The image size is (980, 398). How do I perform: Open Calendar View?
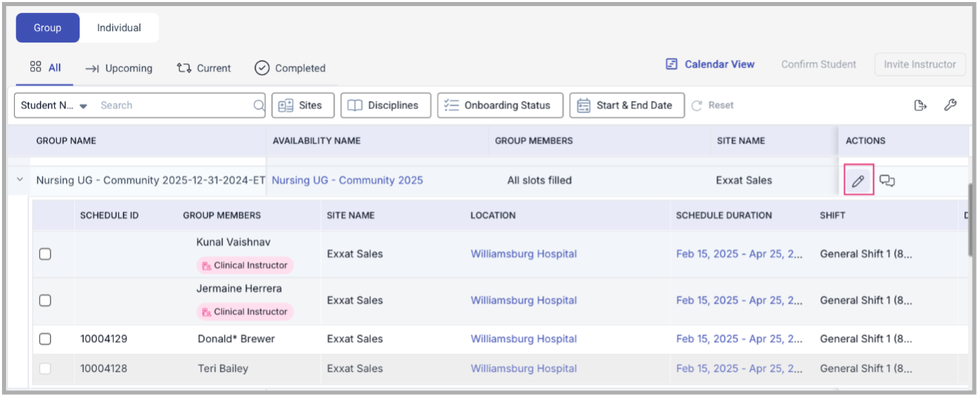click(710, 64)
